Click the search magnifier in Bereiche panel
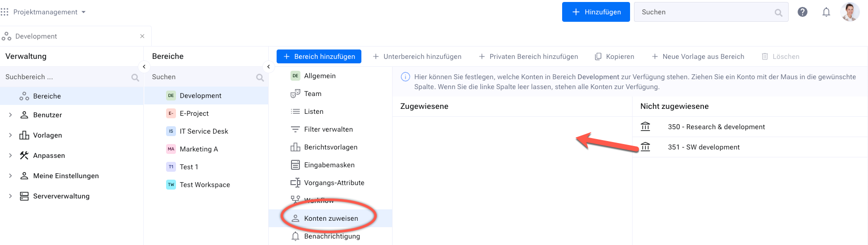The image size is (868, 245). coord(260,77)
